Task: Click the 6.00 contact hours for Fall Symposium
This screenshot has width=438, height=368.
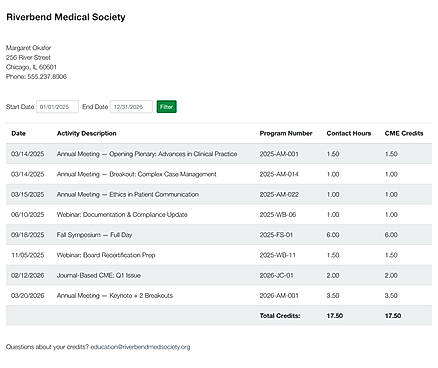Action: coord(333,235)
